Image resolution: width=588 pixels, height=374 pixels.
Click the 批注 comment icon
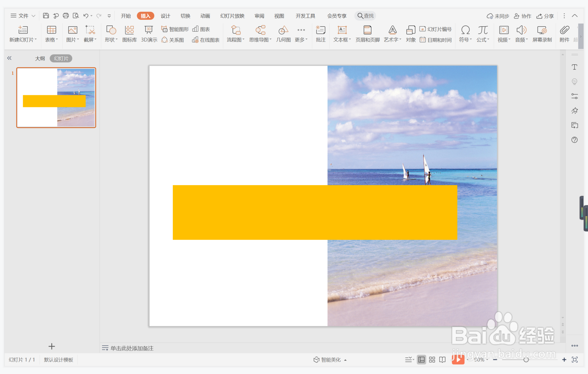point(321,34)
